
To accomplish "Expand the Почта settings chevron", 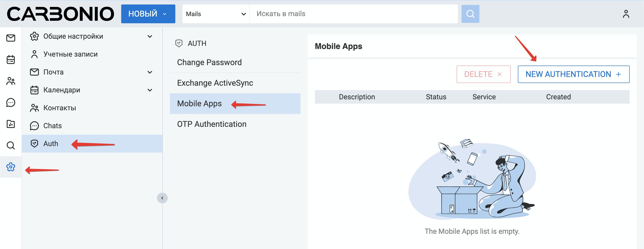I will [x=150, y=72].
